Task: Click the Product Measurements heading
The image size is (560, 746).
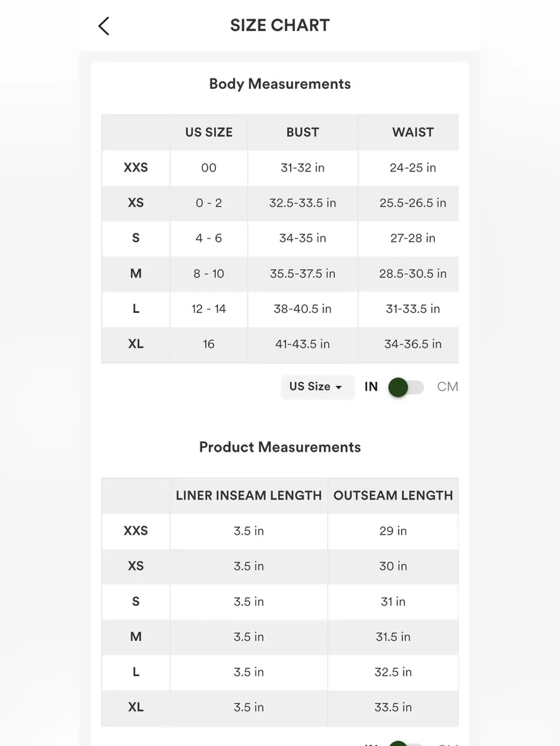Action: tap(280, 447)
